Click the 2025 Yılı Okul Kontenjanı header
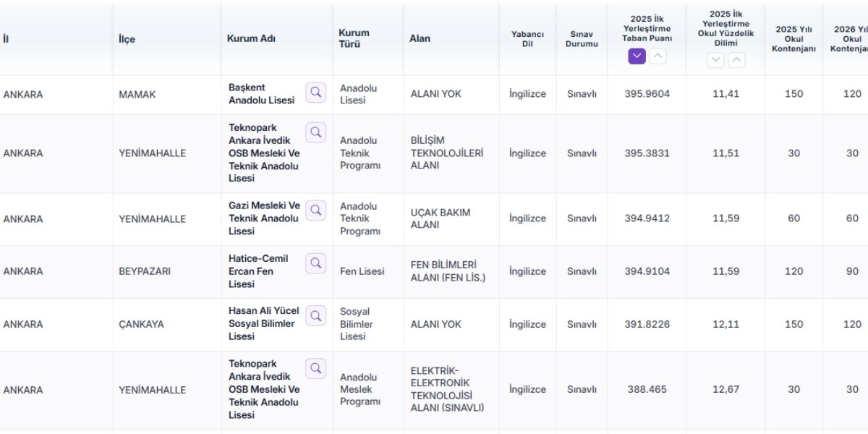 [793, 39]
